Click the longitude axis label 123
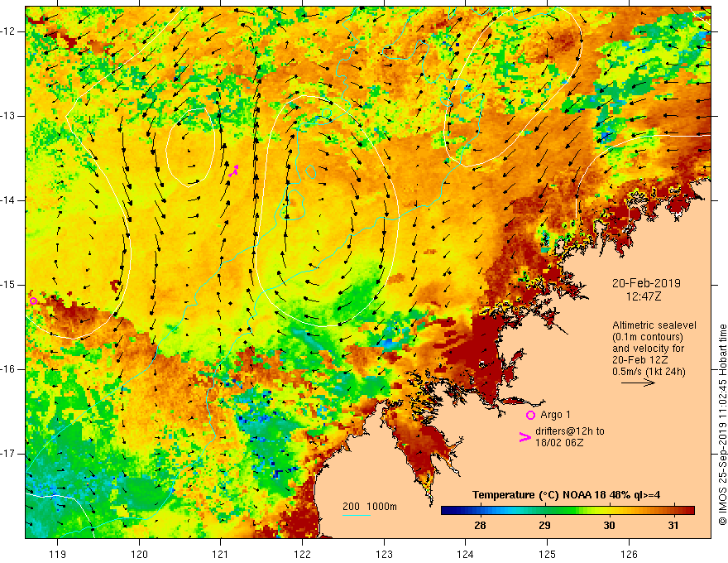The height and width of the screenshot is (563, 728). (x=384, y=554)
